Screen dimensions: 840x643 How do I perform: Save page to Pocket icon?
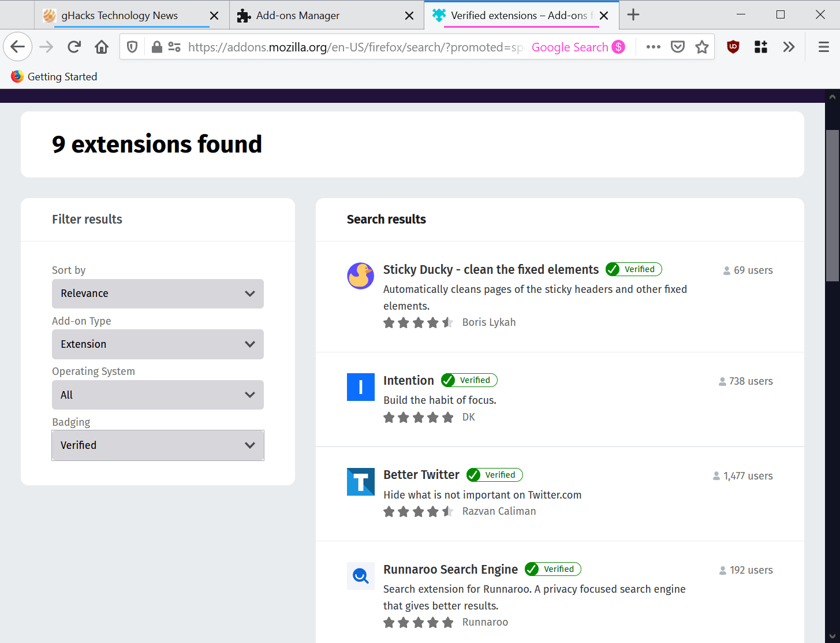pos(678,47)
